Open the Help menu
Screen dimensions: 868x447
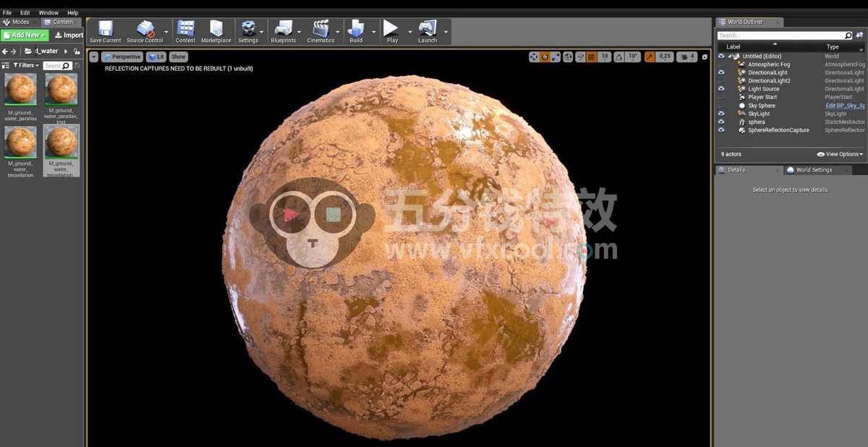pyautogui.click(x=72, y=12)
